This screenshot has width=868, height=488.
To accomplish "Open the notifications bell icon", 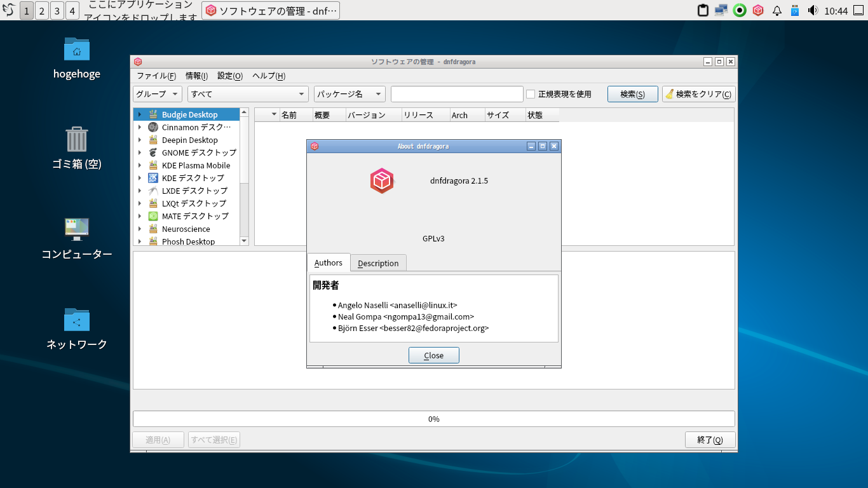I will point(776,10).
